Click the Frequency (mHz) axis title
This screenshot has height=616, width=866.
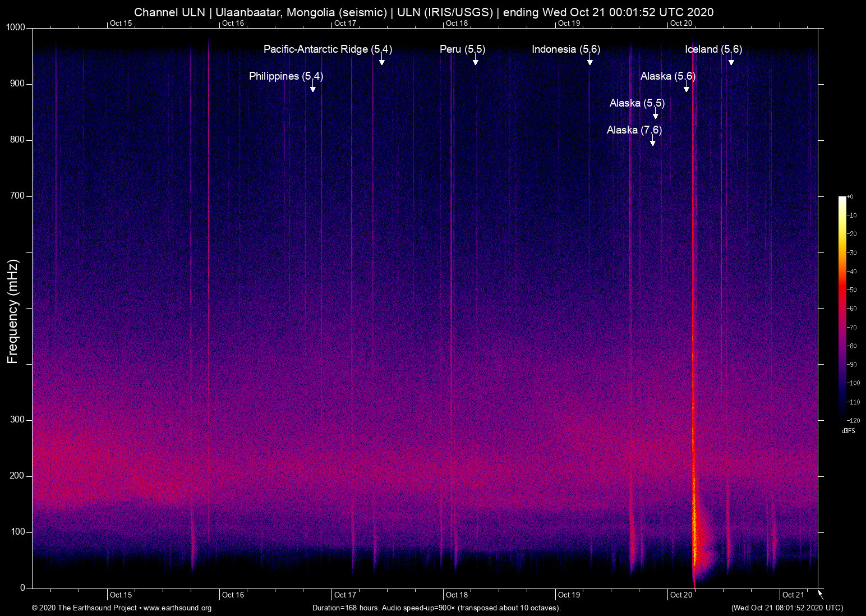coord(13,311)
